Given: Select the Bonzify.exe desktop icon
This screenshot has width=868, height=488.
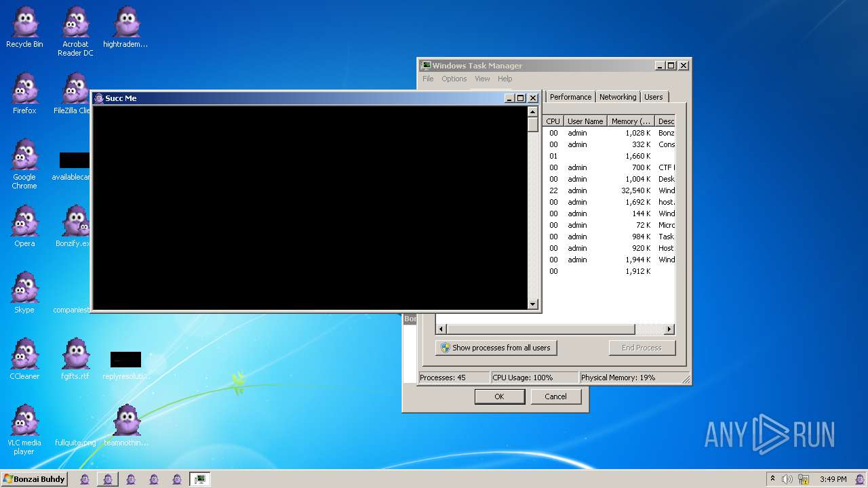Looking at the screenshot, I should [73, 227].
